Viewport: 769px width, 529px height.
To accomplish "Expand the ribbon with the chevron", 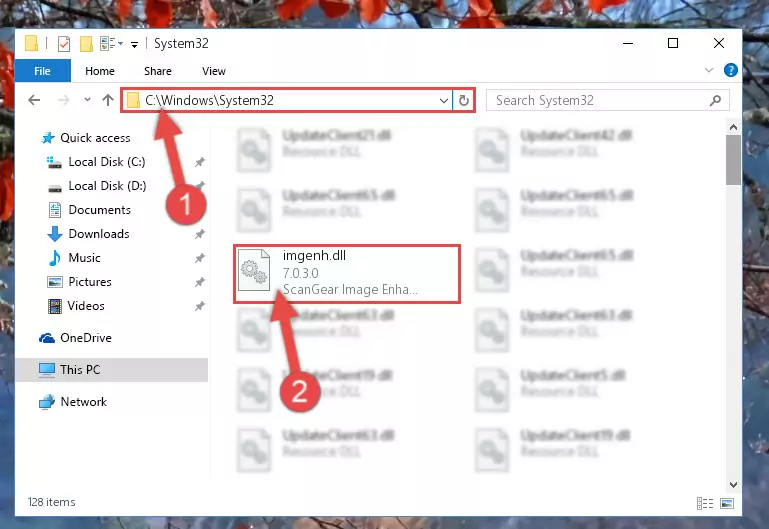I will point(709,70).
